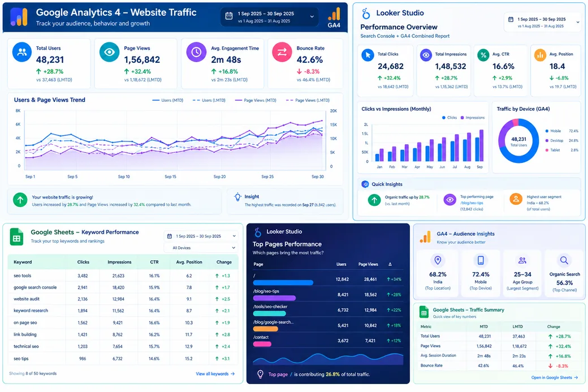The image size is (588, 392).
Task: Open Looker Studio Performance Overview date range dropdown
Action: 543,22
